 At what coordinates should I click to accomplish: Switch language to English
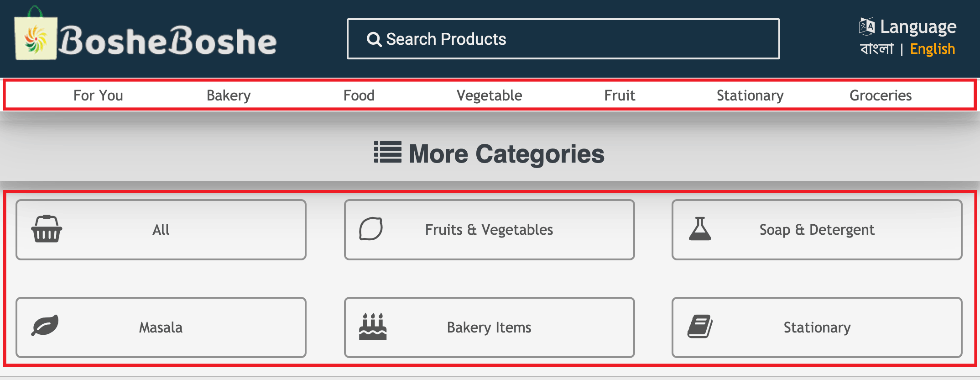tap(932, 49)
